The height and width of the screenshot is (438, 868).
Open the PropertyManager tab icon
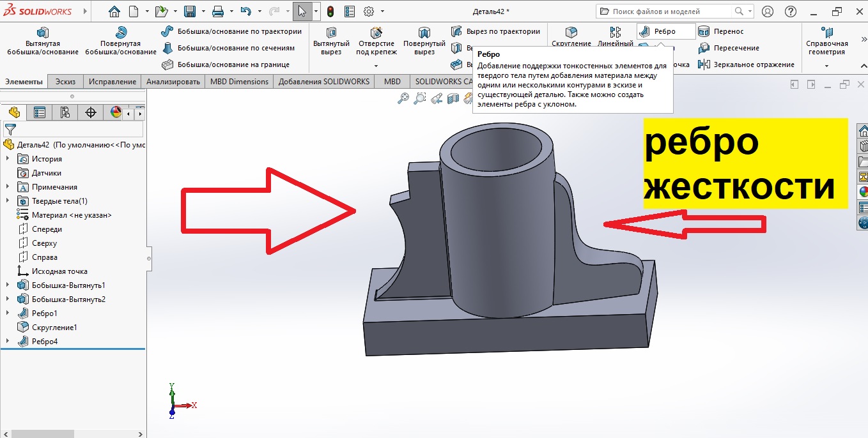(40, 113)
